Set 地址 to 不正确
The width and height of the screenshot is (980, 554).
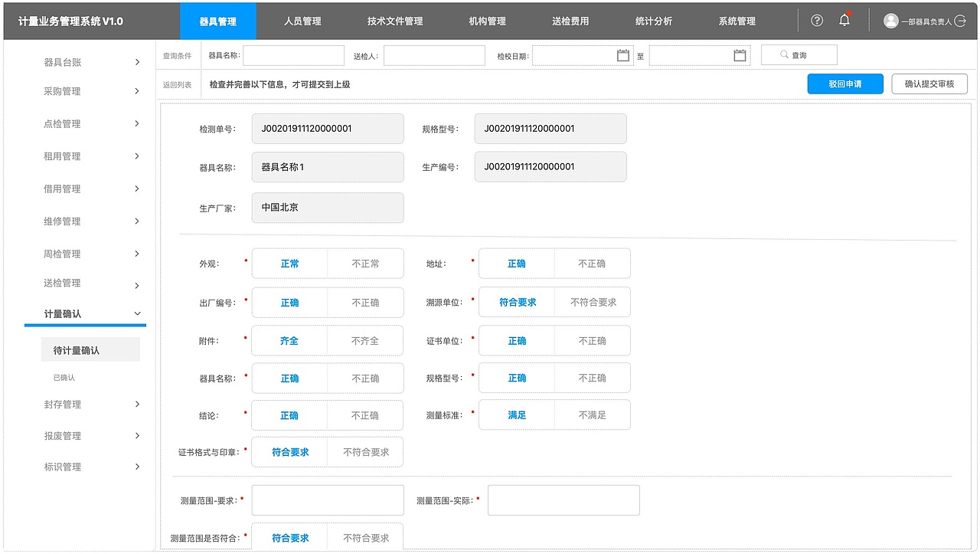592,264
